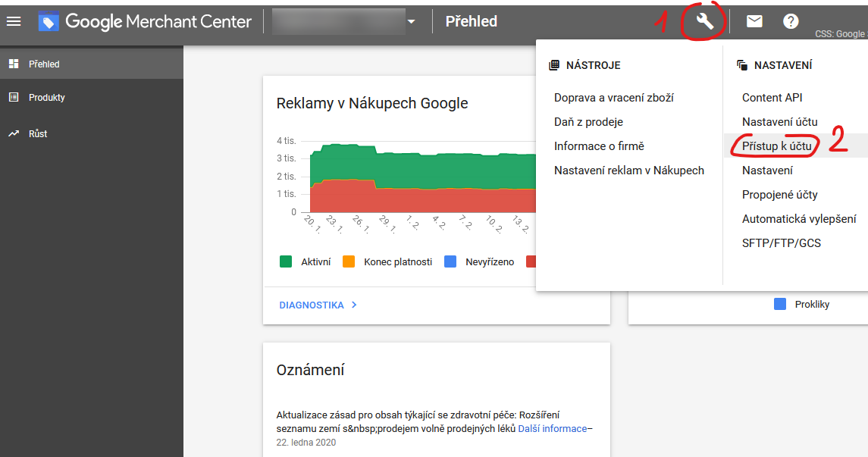
Task: Open the mail notifications icon
Action: pyautogui.click(x=754, y=21)
